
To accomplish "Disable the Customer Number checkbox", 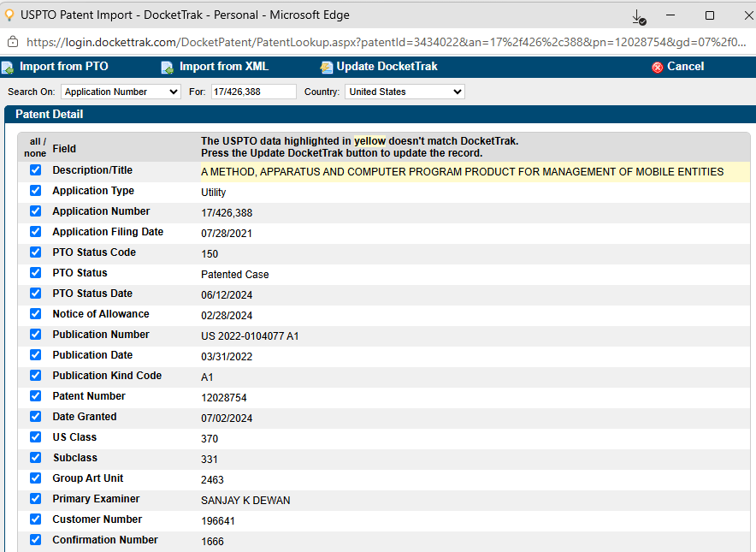I will pyautogui.click(x=35, y=519).
